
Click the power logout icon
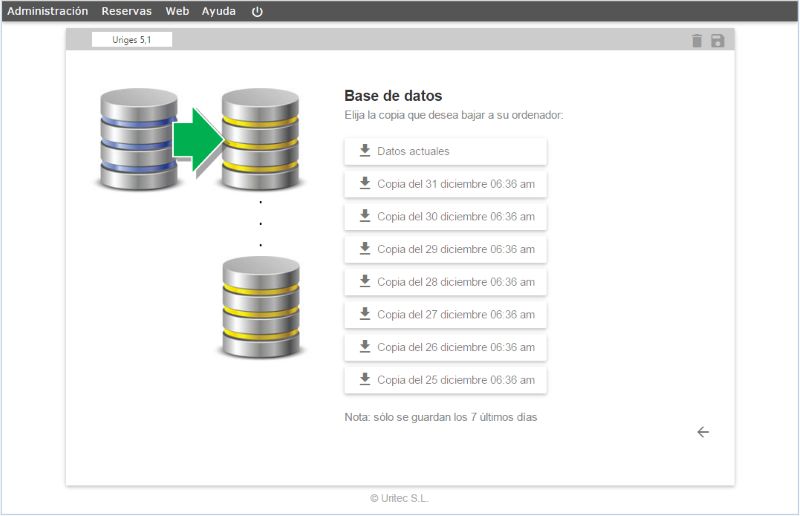click(x=257, y=11)
